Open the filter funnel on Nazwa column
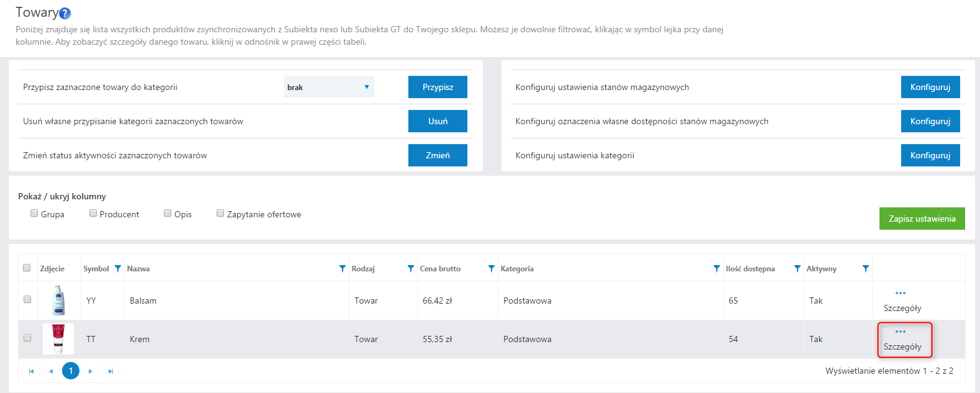The height and width of the screenshot is (393, 980). [x=342, y=269]
